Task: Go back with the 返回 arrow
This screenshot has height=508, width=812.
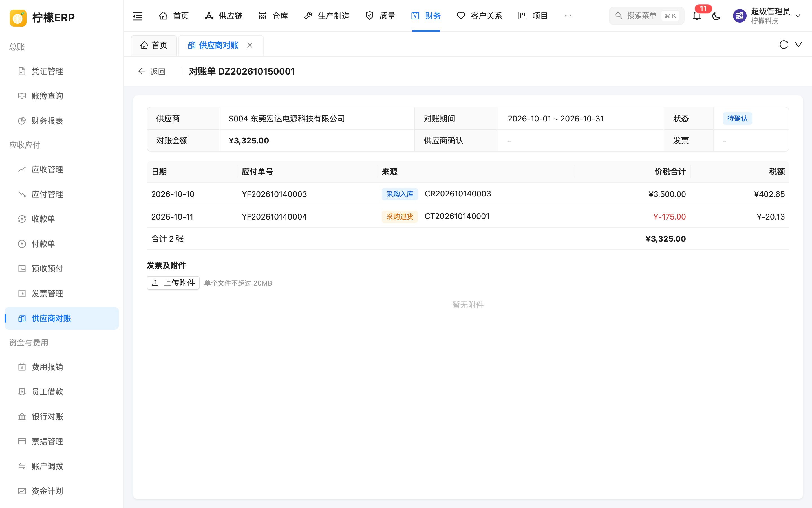Action: (152, 72)
